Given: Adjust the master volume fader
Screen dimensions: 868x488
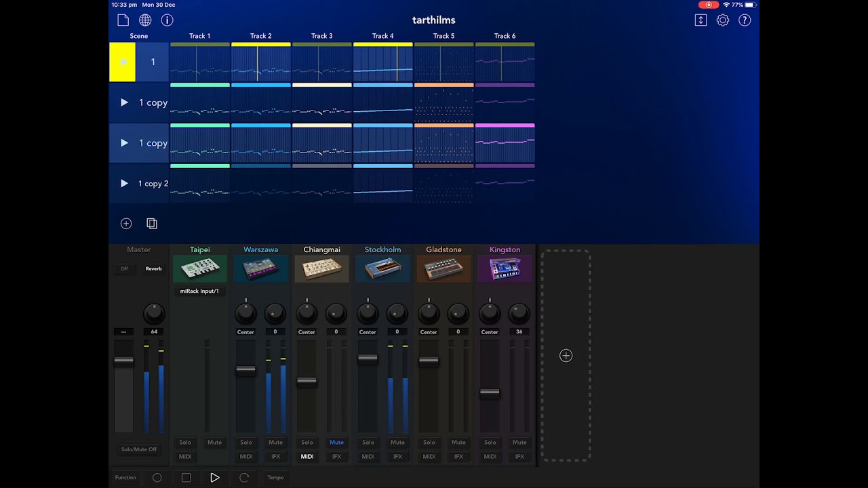Looking at the screenshot, I should (x=123, y=361).
